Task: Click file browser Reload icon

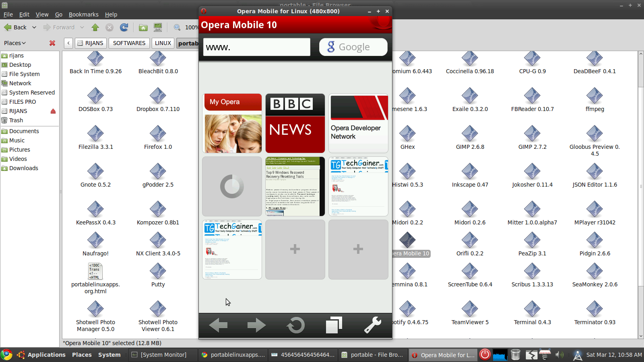Action: 124,27
